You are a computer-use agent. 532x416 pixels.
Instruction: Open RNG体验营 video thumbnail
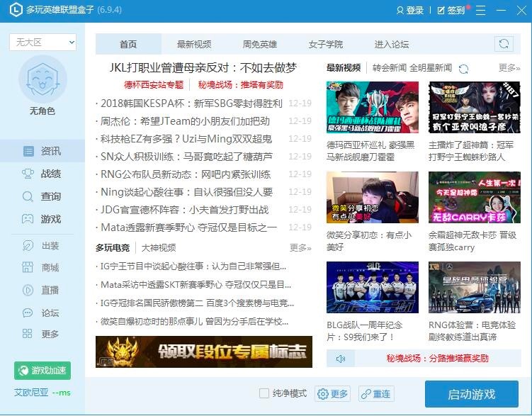coord(475,287)
